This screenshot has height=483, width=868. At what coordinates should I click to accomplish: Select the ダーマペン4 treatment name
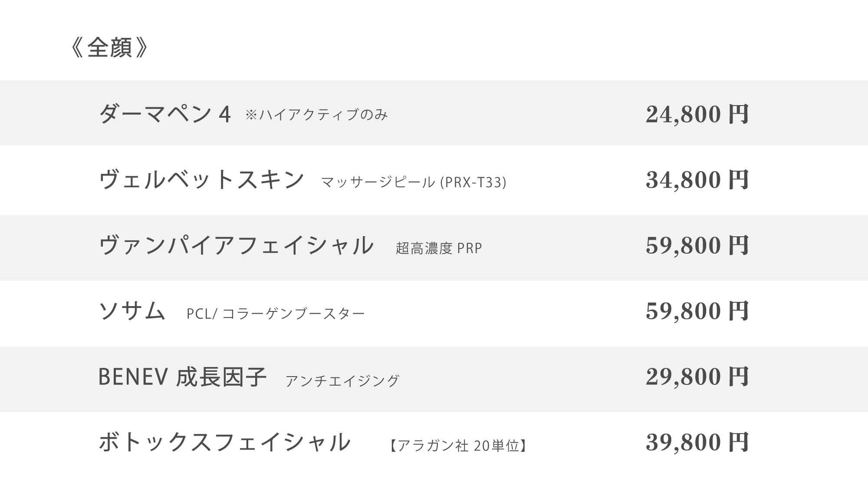point(165,114)
